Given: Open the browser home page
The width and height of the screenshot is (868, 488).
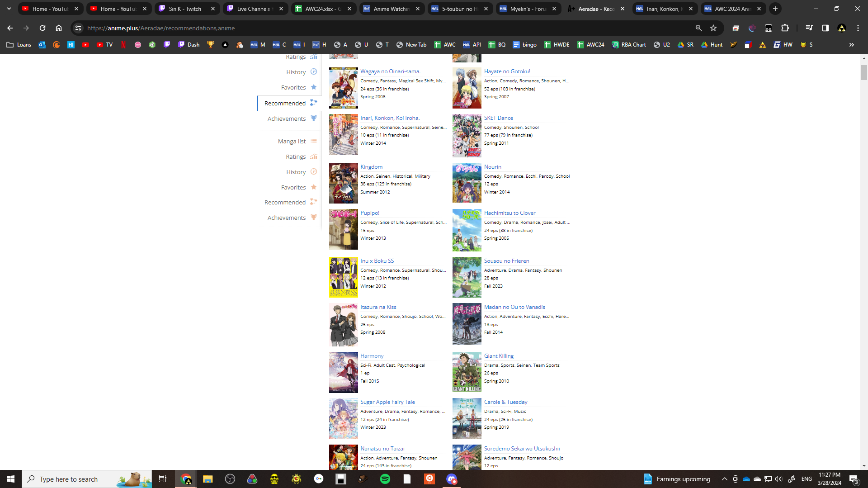Looking at the screenshot, I should 59,28.
